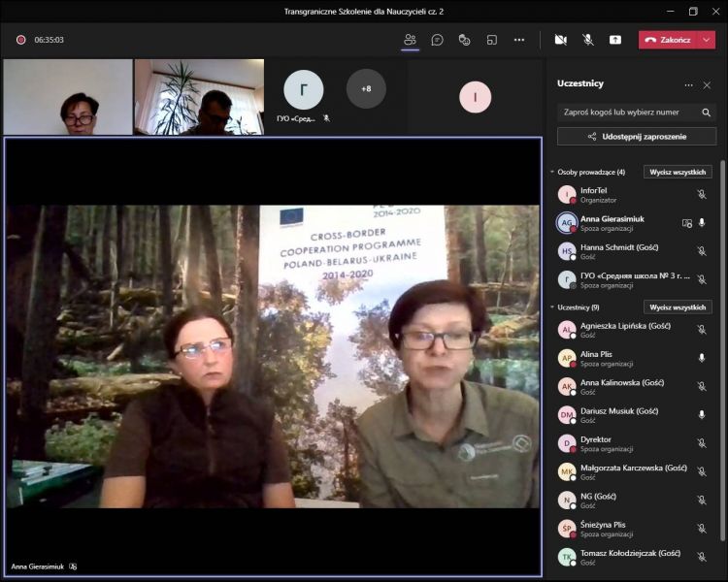Open the reactions icon in meeting toolbar
Viewport: 728px width, 582px height.
(465, 40)
